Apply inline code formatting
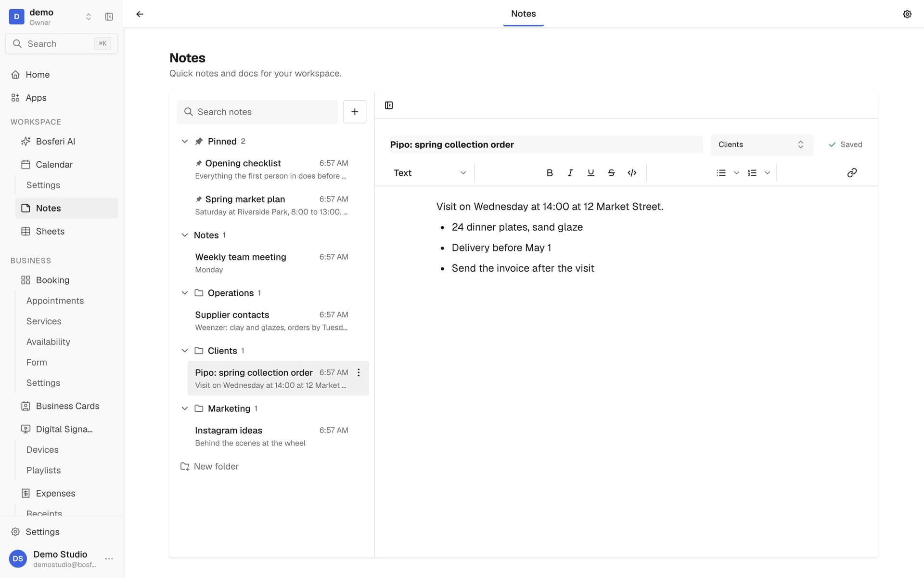This screenshot has width=924, height=578. click(632, 173)
